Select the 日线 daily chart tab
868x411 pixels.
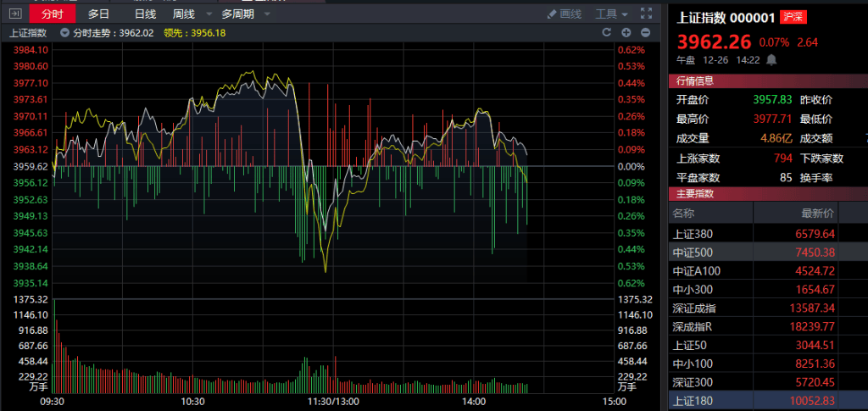point(145,14)
